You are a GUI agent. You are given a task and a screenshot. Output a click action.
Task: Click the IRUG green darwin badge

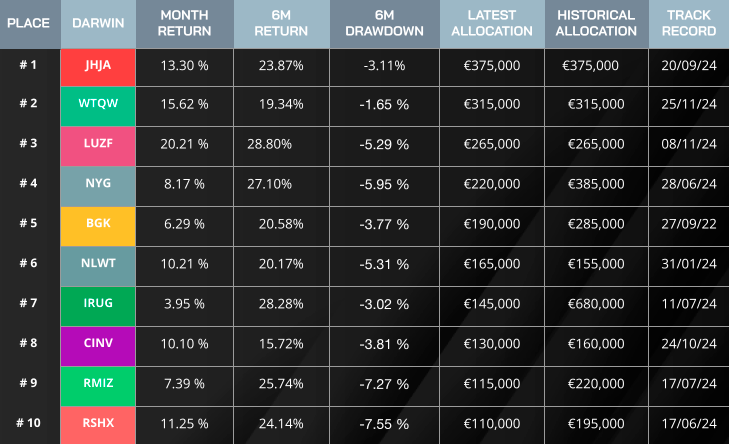[x=98, y=303]
